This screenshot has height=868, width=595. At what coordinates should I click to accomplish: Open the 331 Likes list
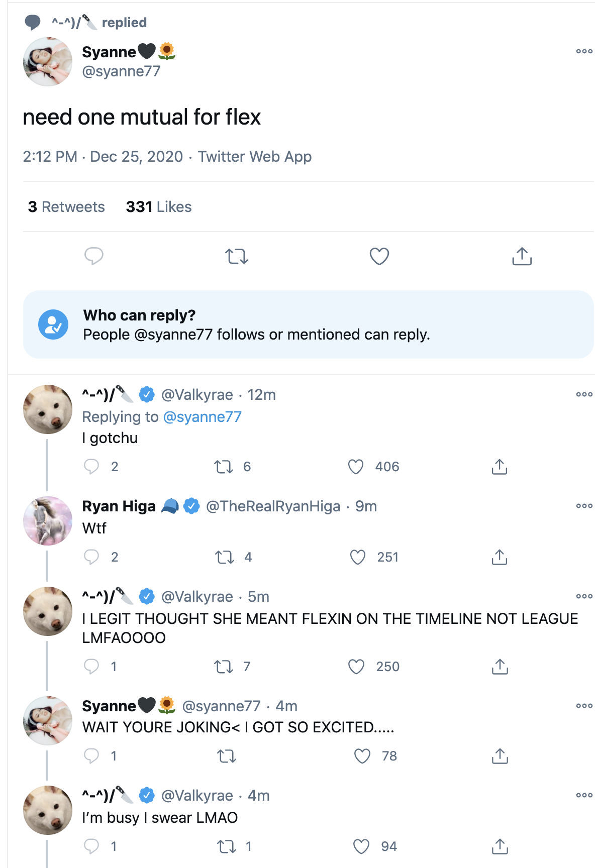point(159,207)
